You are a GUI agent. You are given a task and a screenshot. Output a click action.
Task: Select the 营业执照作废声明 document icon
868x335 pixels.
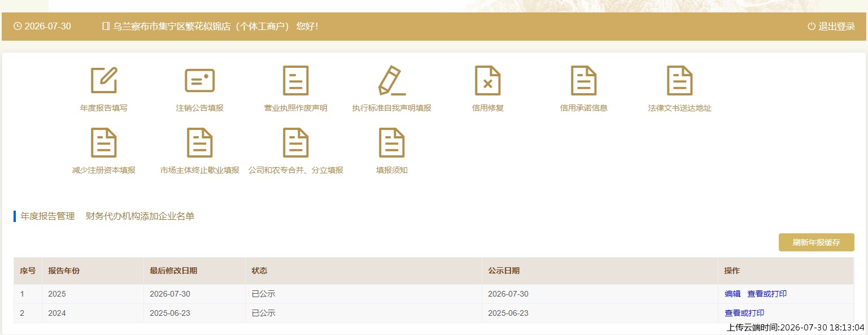(x=296, y=80)
